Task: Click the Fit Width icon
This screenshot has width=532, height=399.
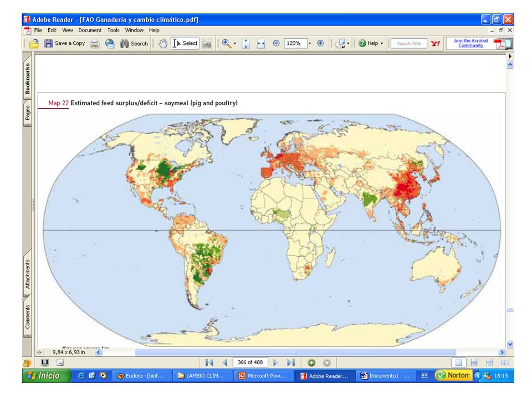Action: coord(260,43)
